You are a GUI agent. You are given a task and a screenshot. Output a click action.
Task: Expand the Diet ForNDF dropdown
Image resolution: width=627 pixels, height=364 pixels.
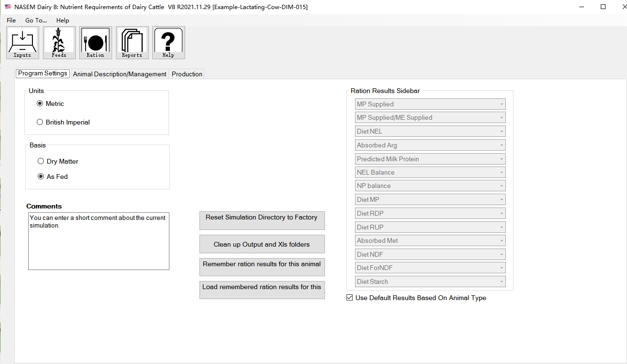pyautogui.click(x=430, y=268)
